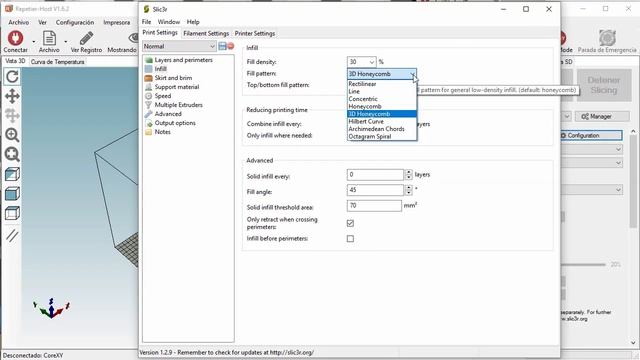The height and width of the screenshot is (360, 640).
Task: Click the Solid infill every input field
Action: pos(376,175)
